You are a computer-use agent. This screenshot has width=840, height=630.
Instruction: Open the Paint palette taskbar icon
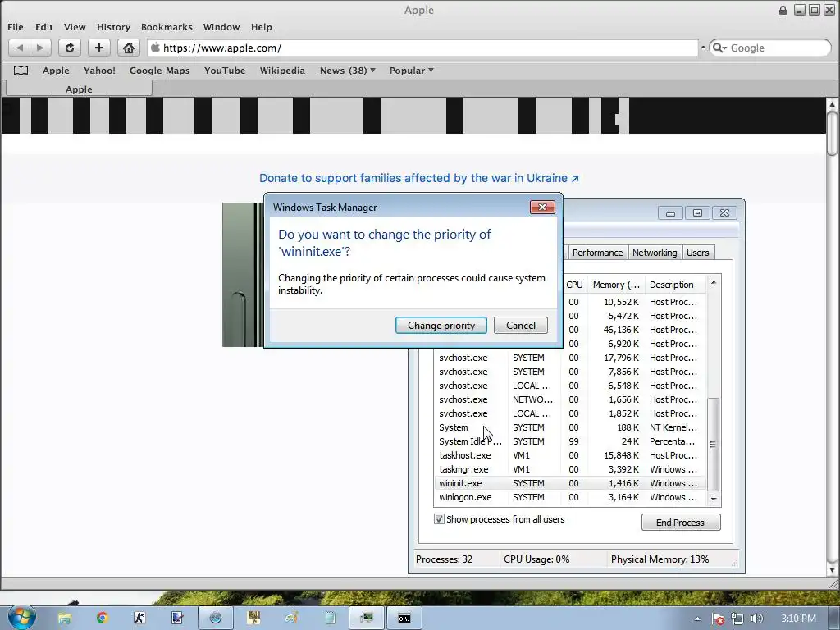[291, 619]
